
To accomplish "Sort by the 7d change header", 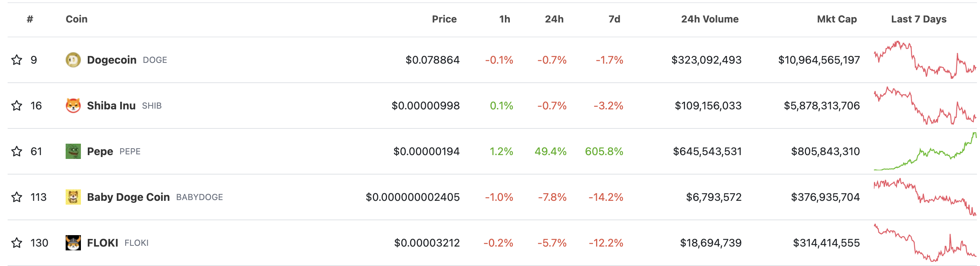I will point(614,19).
